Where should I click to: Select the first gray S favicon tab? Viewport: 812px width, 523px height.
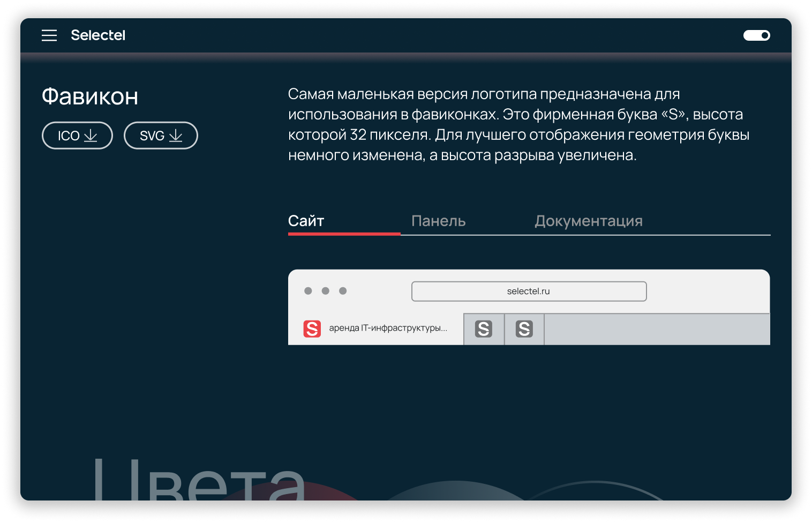pyautogui.click(x=484, y=329)
